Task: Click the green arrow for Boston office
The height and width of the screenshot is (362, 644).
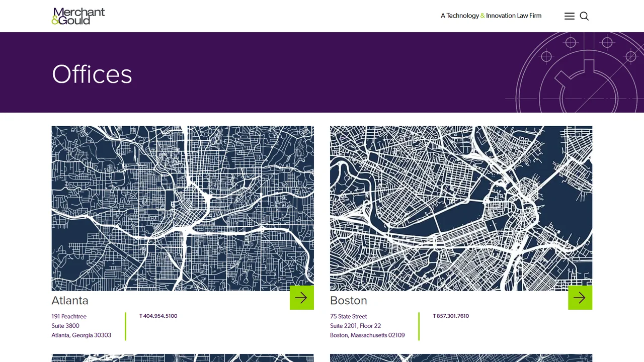Action: point(580,298)
